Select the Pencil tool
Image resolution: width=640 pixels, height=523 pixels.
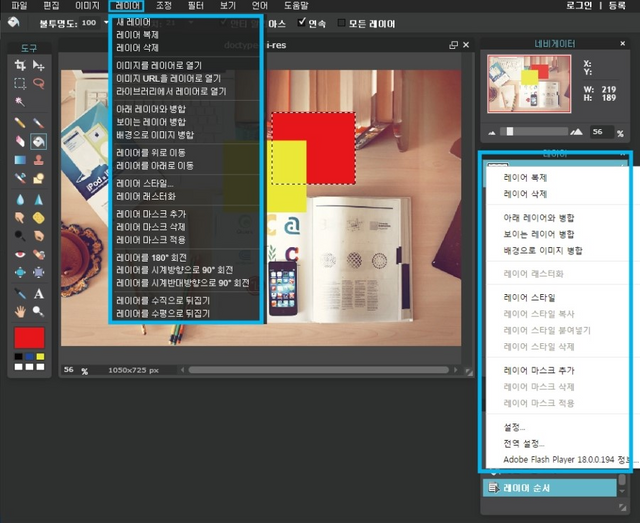20,123
